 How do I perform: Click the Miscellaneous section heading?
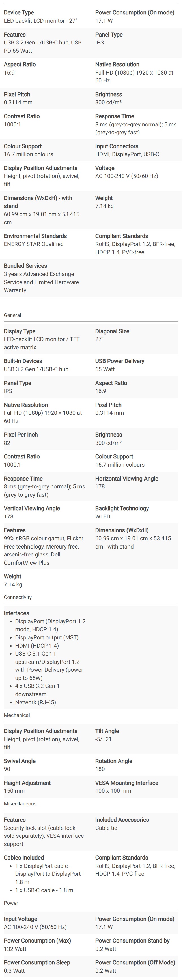(20, 803)
